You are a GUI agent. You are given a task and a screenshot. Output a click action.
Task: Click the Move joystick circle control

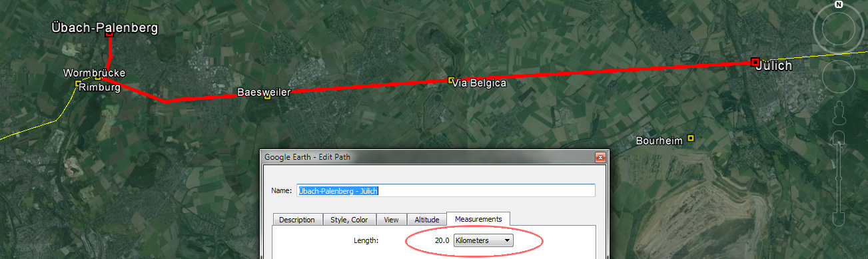[839, 75]
